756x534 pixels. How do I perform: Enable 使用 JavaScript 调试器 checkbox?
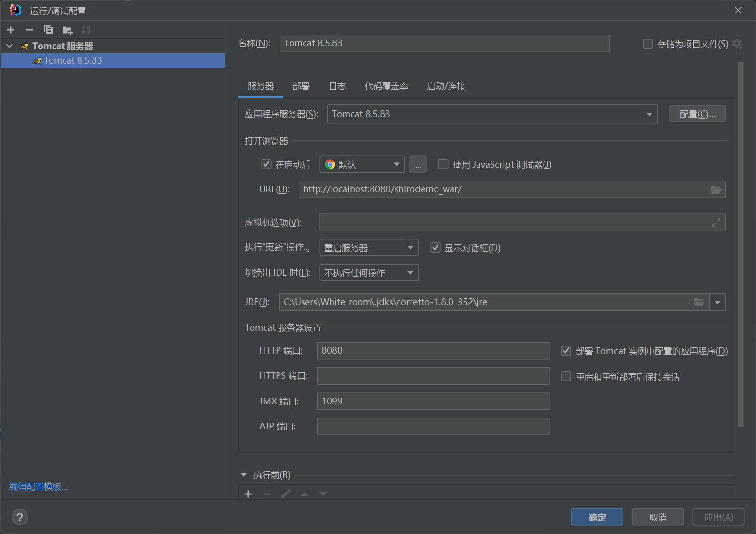coord(443,164)
